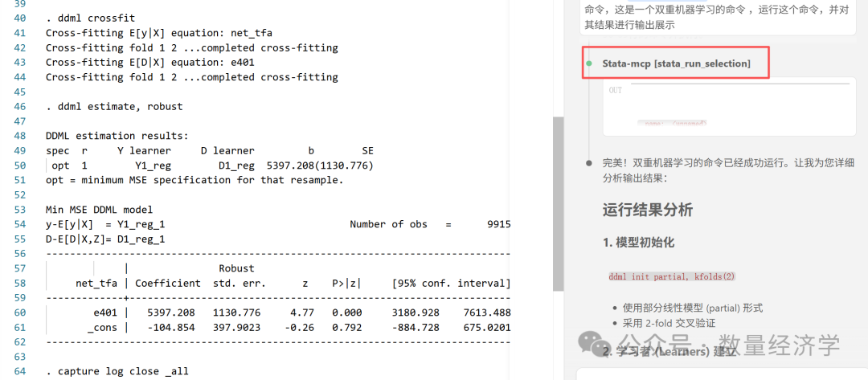Click the heading '1. 模型初始化'
868x380 pixels.
tap(637, 243)
